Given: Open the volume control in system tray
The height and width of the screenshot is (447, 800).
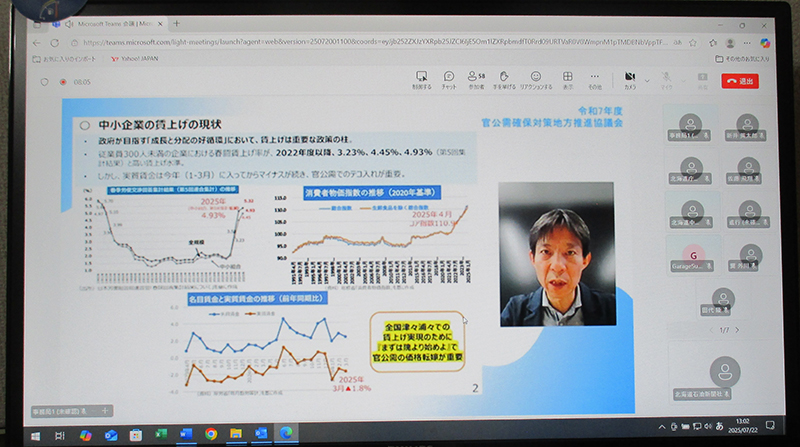Looking at the screenshot, I should coord(708,427).
